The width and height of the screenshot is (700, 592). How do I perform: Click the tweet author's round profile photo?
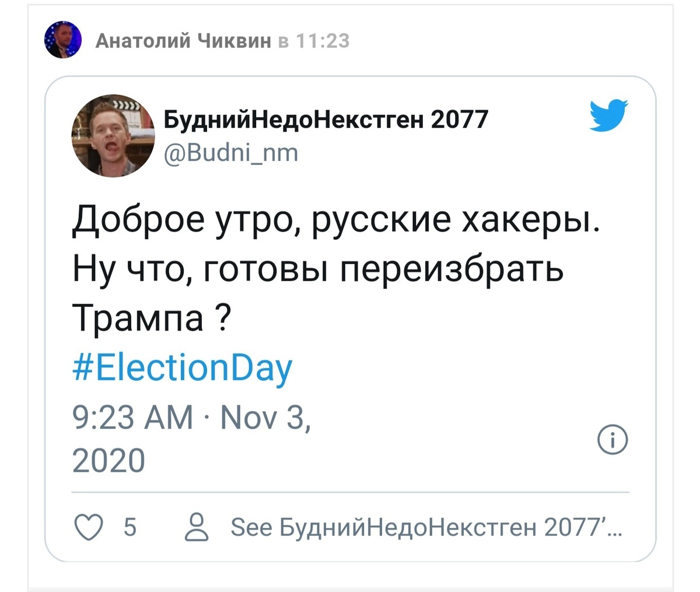(x=113, y=135)
